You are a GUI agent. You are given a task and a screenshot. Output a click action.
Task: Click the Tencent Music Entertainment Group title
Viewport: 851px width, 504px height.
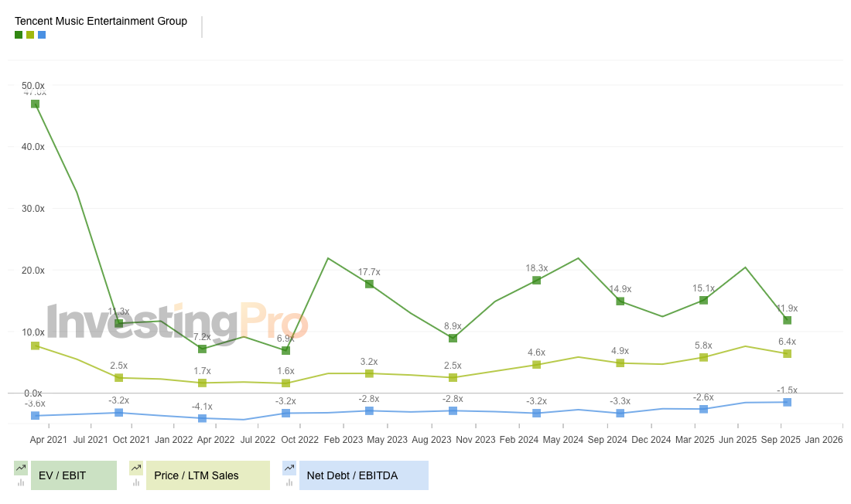(101, 21)
